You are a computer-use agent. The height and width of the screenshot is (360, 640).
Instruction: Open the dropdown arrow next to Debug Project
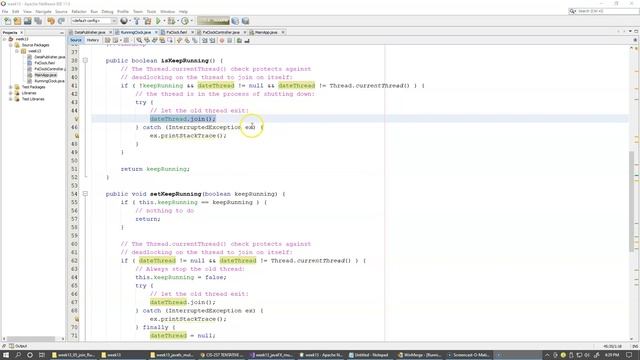click(x=178, y=21)
